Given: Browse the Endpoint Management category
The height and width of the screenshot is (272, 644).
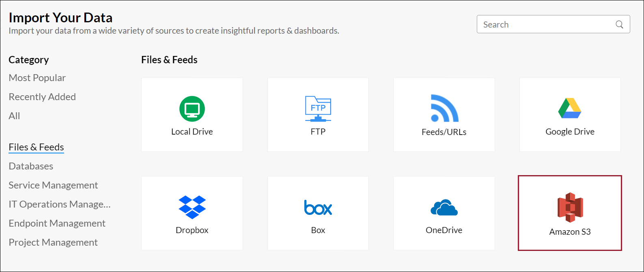Looking at the screenshot, I should 57,223.
